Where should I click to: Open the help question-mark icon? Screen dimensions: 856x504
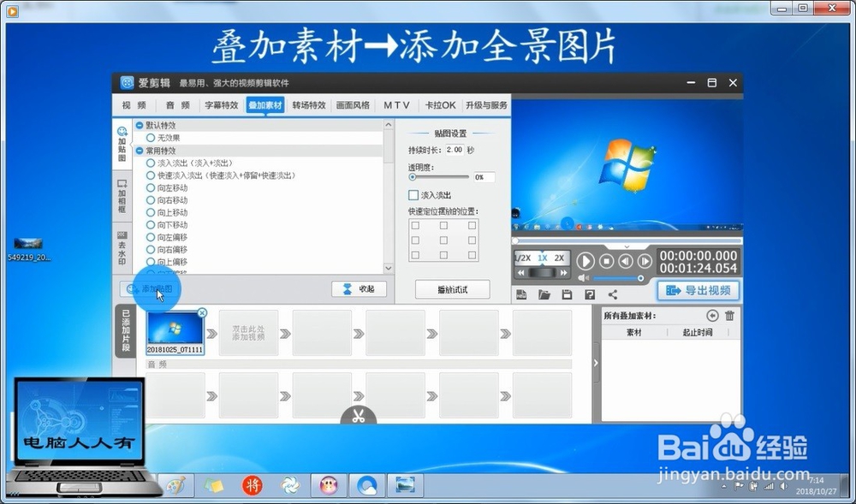590,294
